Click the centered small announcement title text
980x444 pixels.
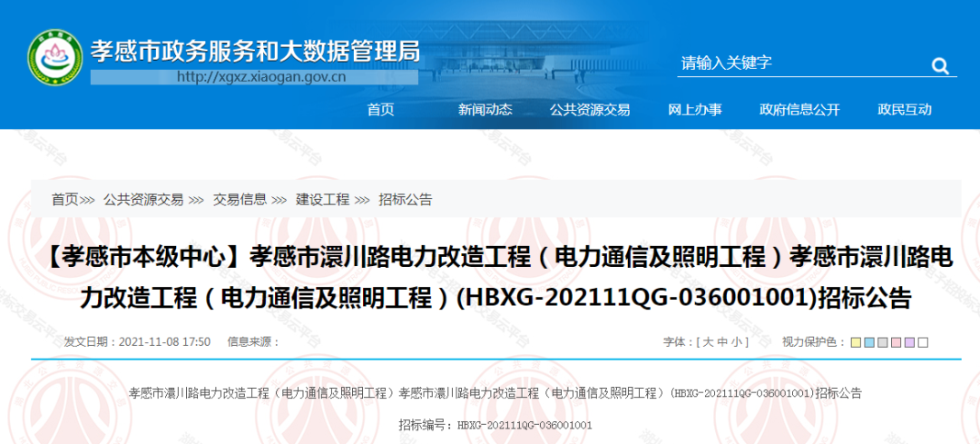coord(495,393)
